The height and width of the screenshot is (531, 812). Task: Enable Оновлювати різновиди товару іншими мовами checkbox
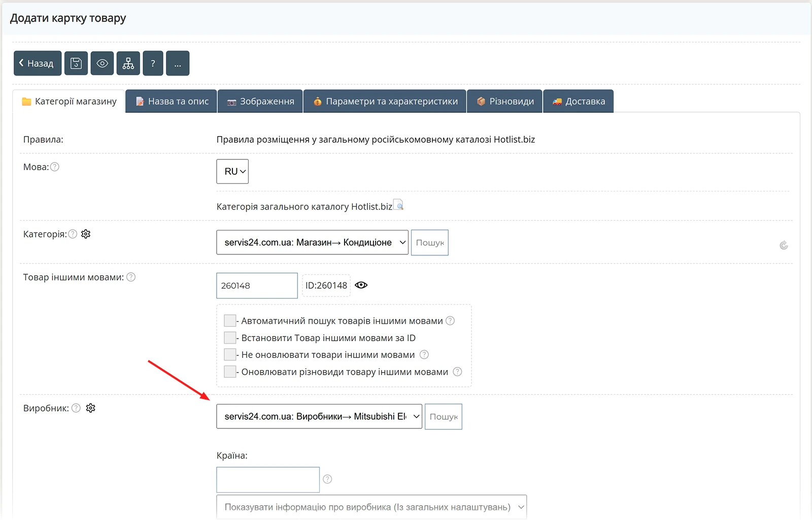[230, 372]
